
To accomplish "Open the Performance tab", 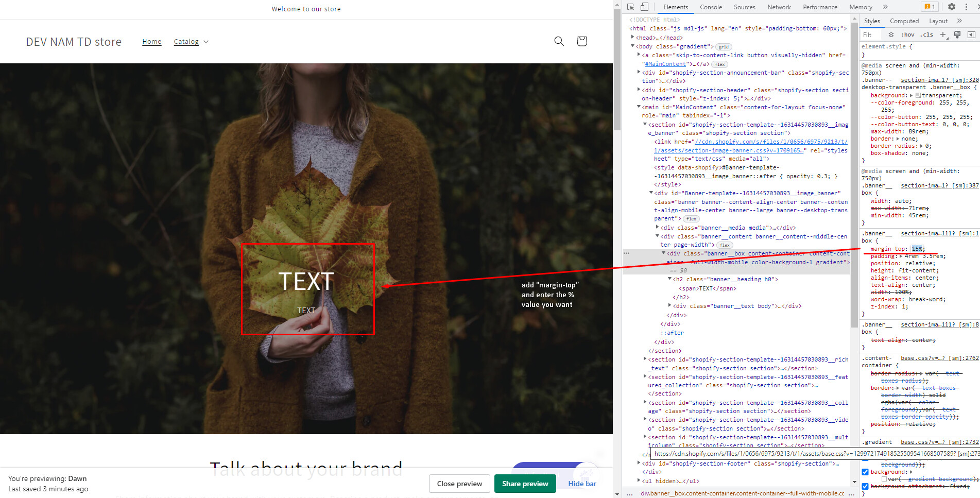I will pos(820,7).
